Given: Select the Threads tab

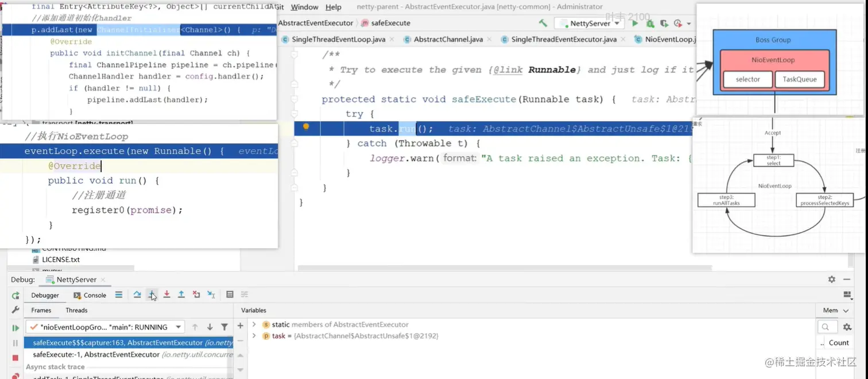Looking at the screenshot, I should pyautogui.click(x=76, y=310).
